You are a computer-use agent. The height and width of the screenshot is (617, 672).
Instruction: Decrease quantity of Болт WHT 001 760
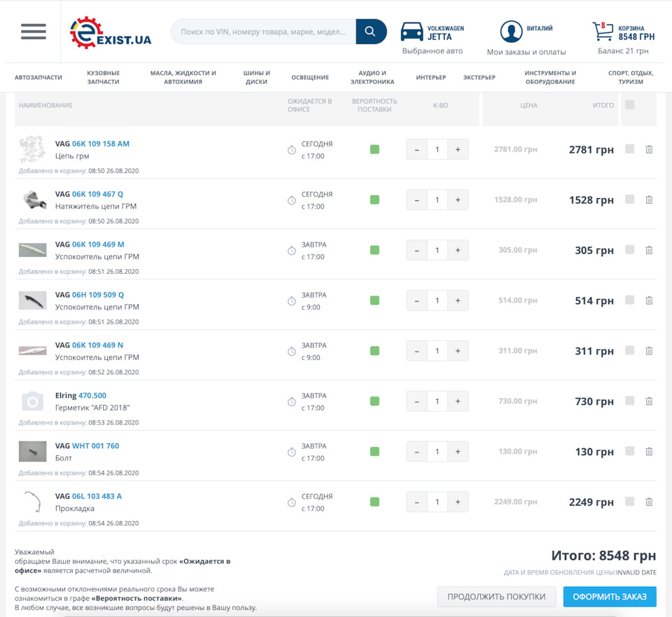click(x=416, y=452)
